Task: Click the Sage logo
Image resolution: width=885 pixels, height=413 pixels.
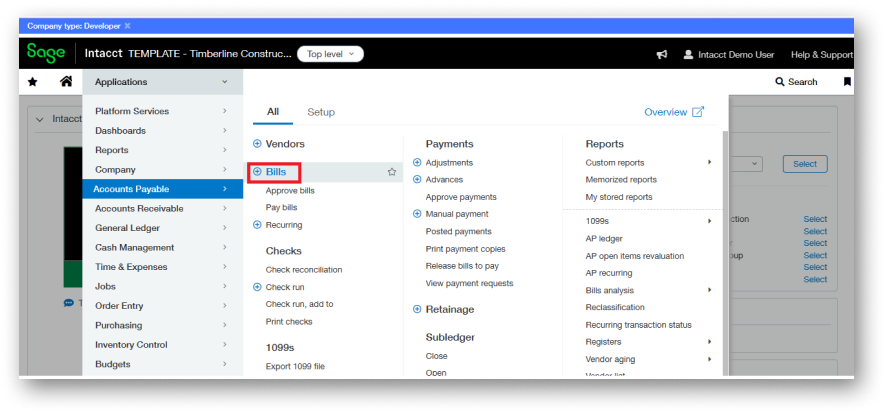Action: pos(46,53)
